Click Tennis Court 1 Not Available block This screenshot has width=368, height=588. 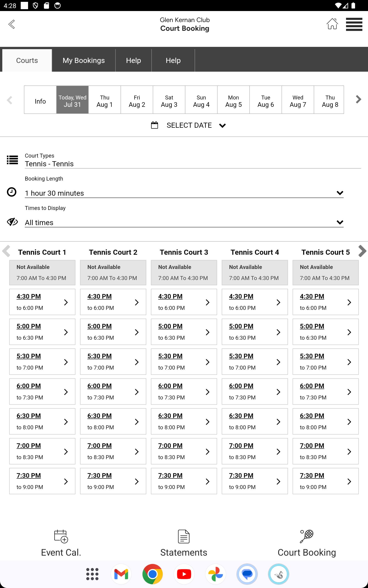(x=42, y=273)
